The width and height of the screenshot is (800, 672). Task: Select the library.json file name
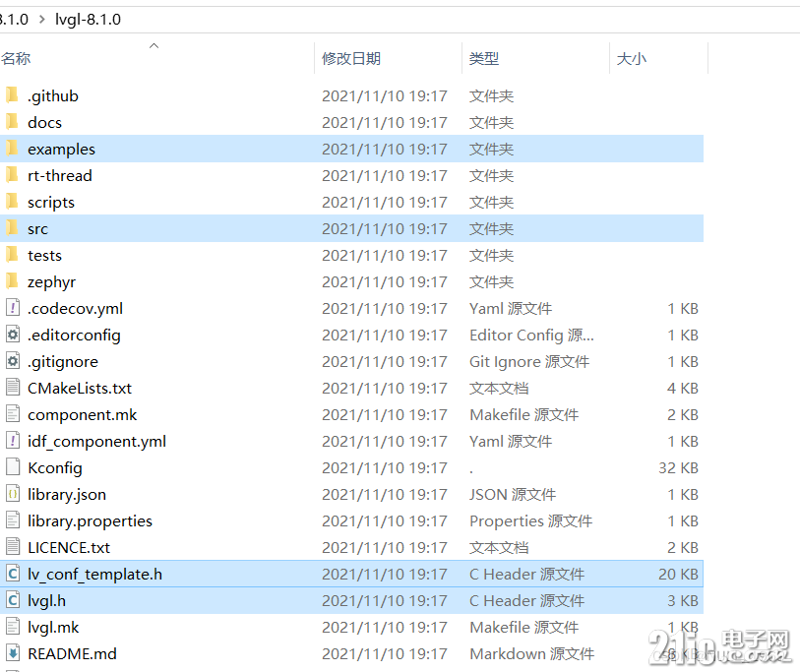click(x=67, y=494)
